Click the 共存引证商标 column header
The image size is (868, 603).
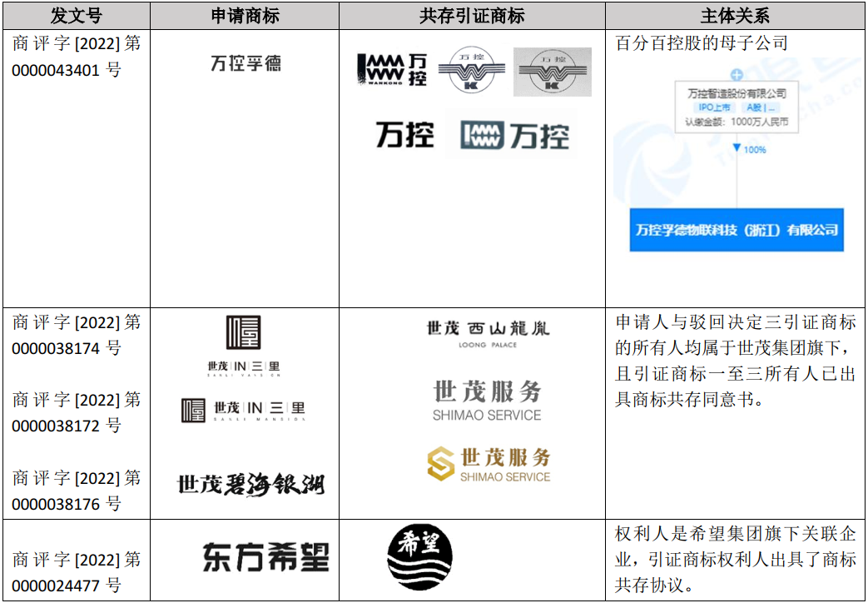tap(472, 15)
